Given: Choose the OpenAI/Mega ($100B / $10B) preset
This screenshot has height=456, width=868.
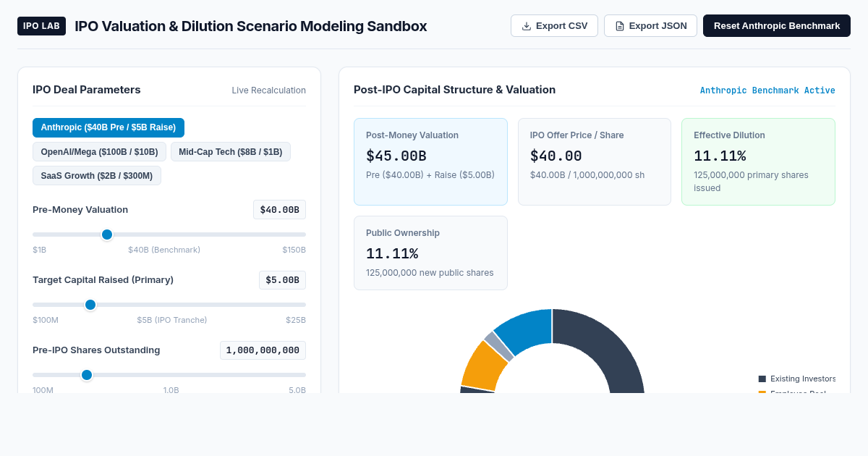Looking at the screenshot, I should [x=99, y=151].
